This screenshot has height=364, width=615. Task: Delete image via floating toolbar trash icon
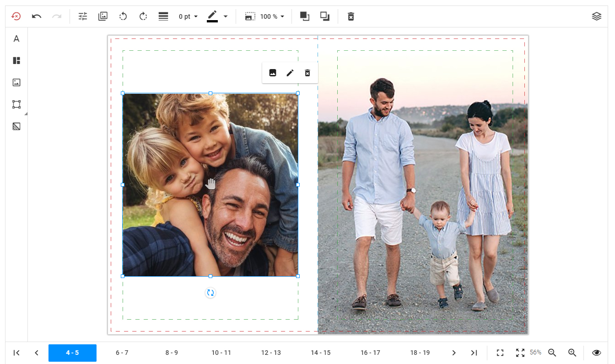click(x=307, y=73)
